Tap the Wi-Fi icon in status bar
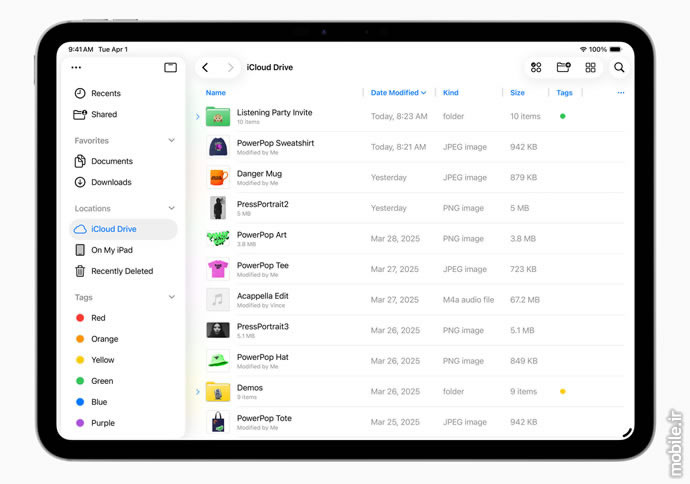 pyautogui.click(x=583, y=49)
